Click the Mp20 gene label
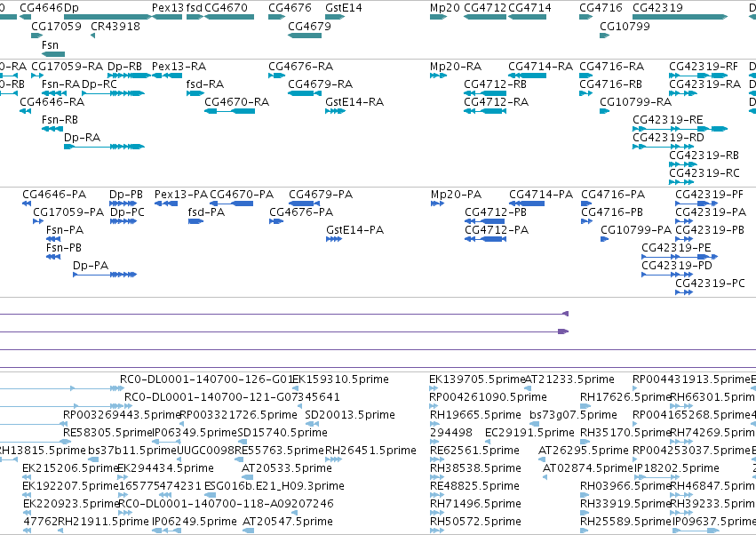This screenshot has height=535, width=756. point(444,8)
